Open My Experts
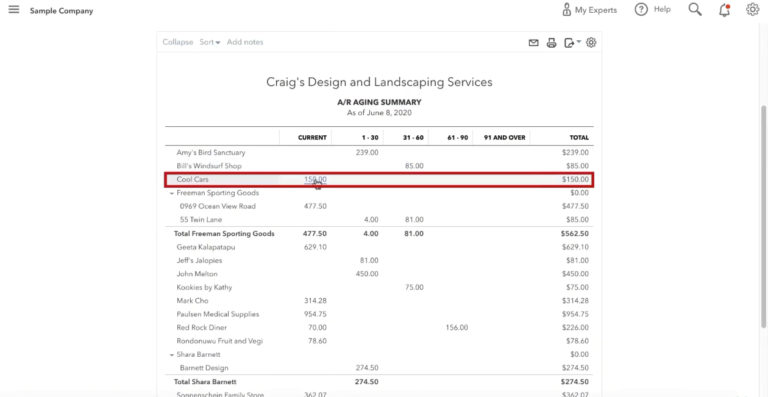This screenshot has height=397, width=768. pyautogui.click(x=589, y=10)
